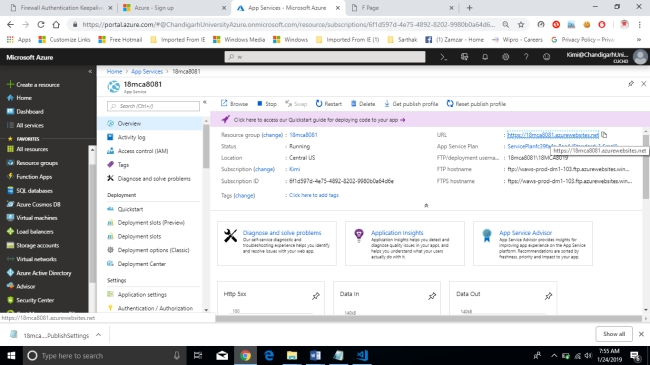
Task: Collapse the resource menu chevrons
Action: pyautogui.click(x=205, y=102)
